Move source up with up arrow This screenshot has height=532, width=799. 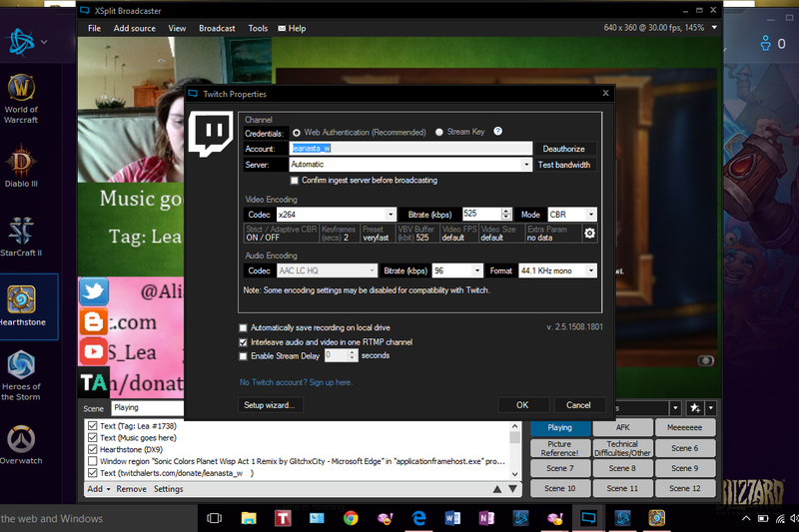click(x=496, y=489)
